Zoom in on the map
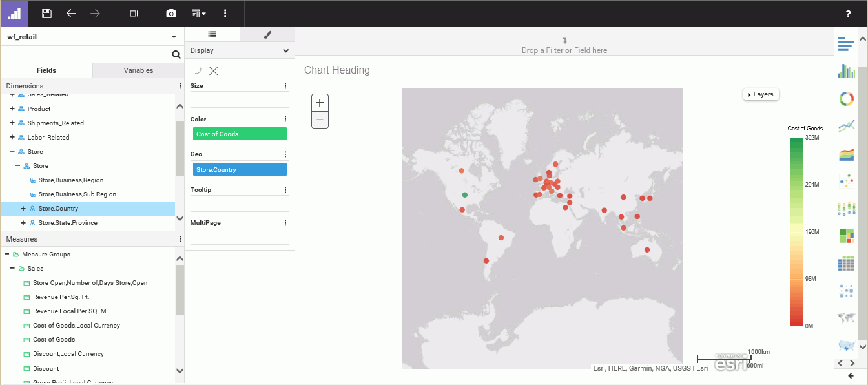868x385 pixels. click(x=320, y=102)
